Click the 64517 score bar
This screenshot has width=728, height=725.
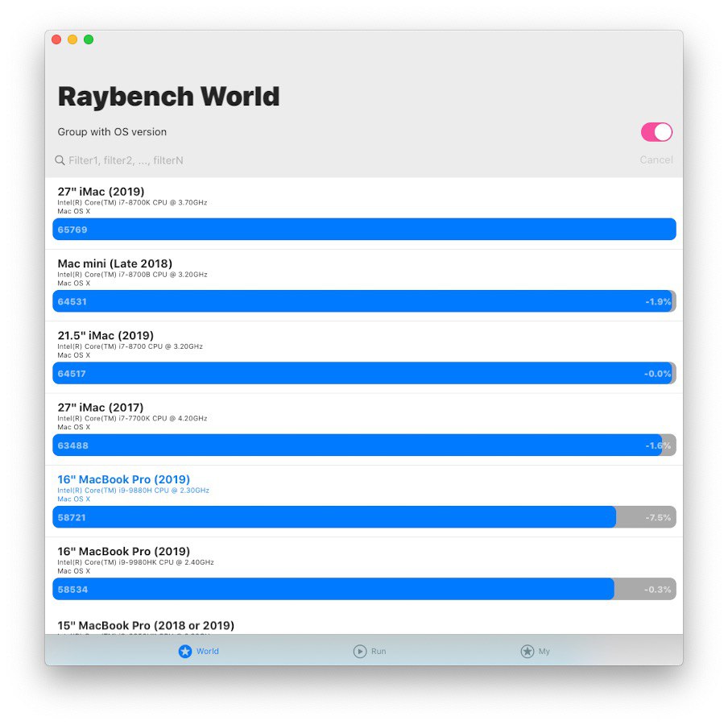tap(364, 374)
